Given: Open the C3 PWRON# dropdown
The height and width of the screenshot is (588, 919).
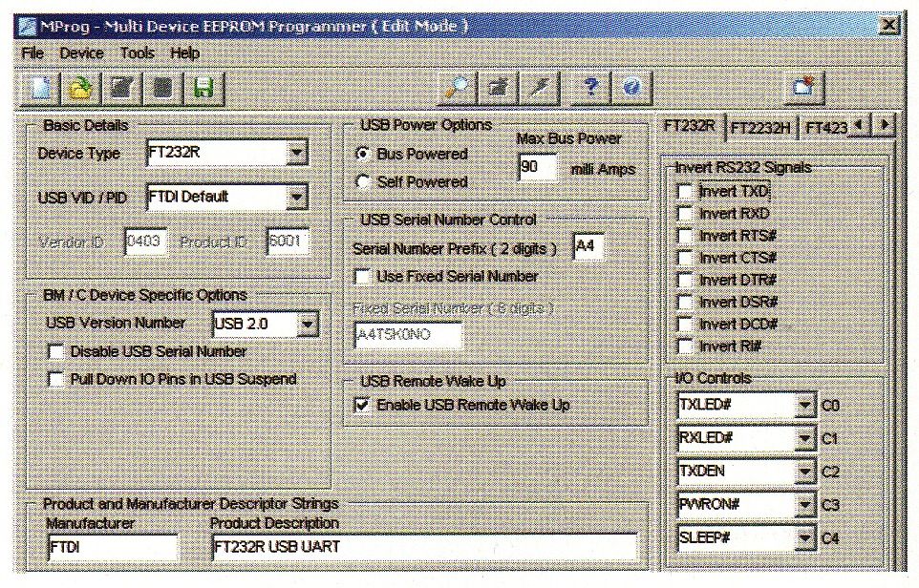Looking at the screenshot, I should (804, 504).
